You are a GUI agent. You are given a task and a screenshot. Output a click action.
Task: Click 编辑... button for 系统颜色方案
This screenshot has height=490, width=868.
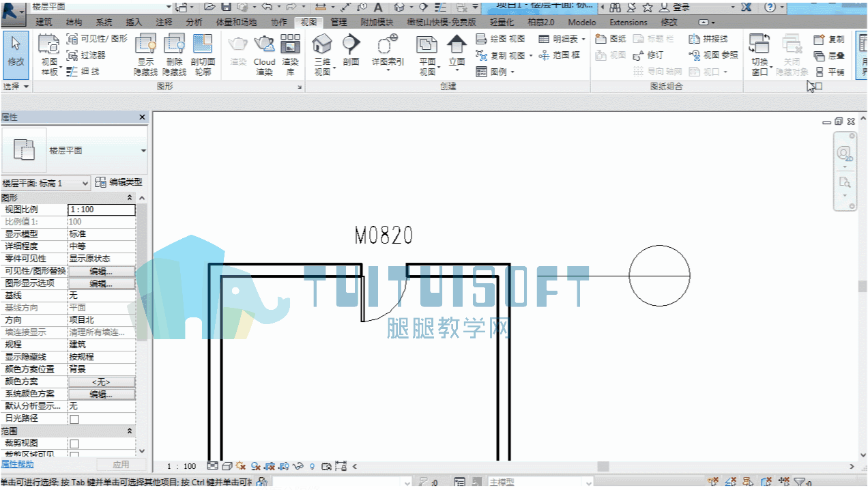point(101,394)
